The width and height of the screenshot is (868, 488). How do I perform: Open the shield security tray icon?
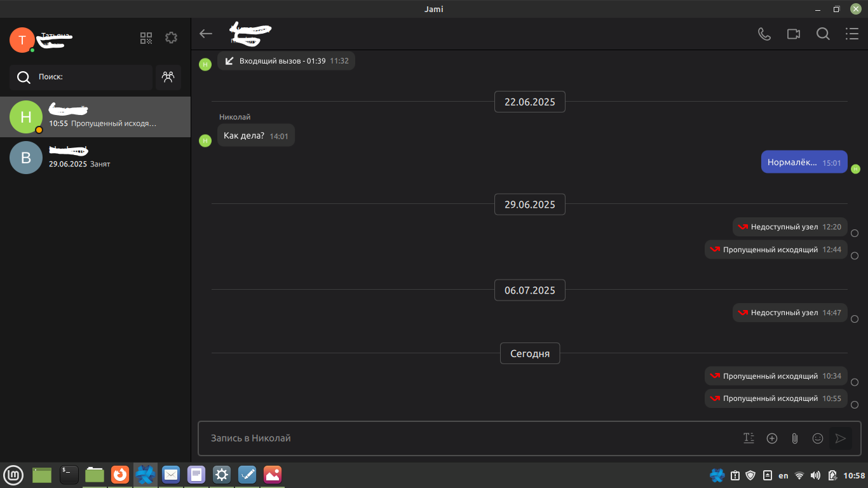(750, 475)
